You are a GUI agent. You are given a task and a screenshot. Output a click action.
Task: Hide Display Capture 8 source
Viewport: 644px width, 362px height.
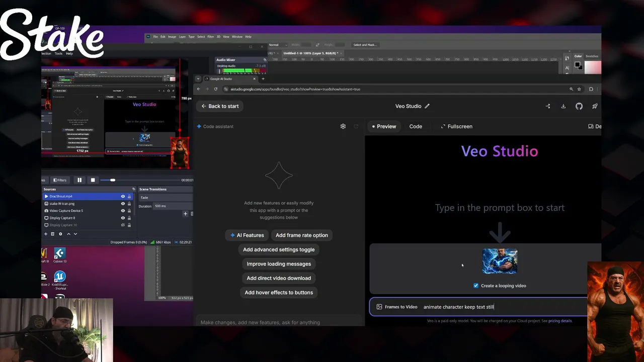(x=123, y=218)
